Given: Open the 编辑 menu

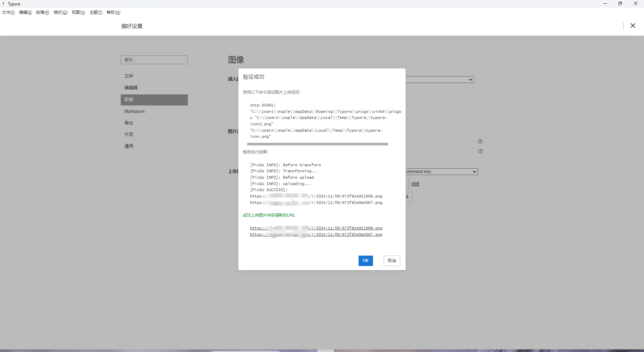Looking at the screenshot, I should 25,12.
